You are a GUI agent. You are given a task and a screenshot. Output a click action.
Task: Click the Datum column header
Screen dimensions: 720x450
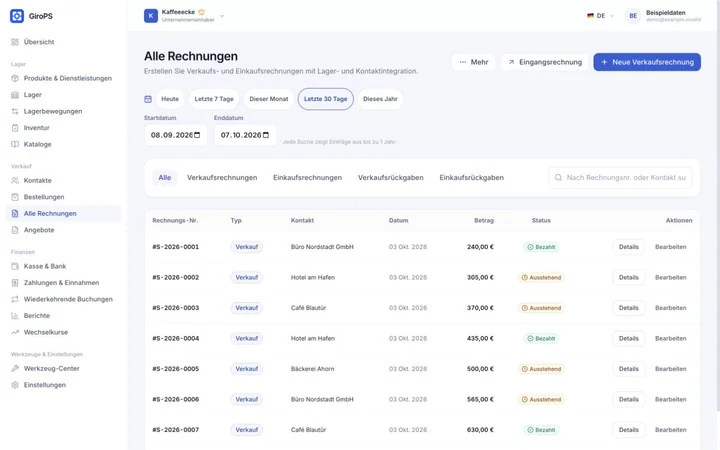[398, 220]
